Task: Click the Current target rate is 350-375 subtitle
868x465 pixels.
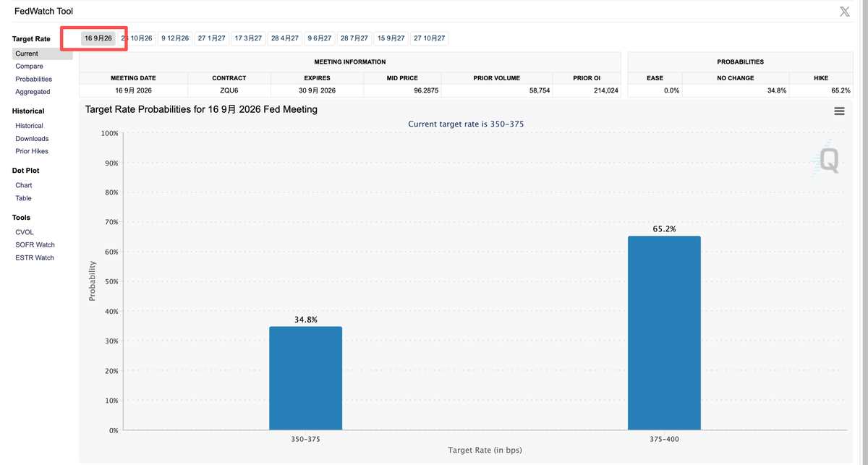Action: click(x=466, y=124)
